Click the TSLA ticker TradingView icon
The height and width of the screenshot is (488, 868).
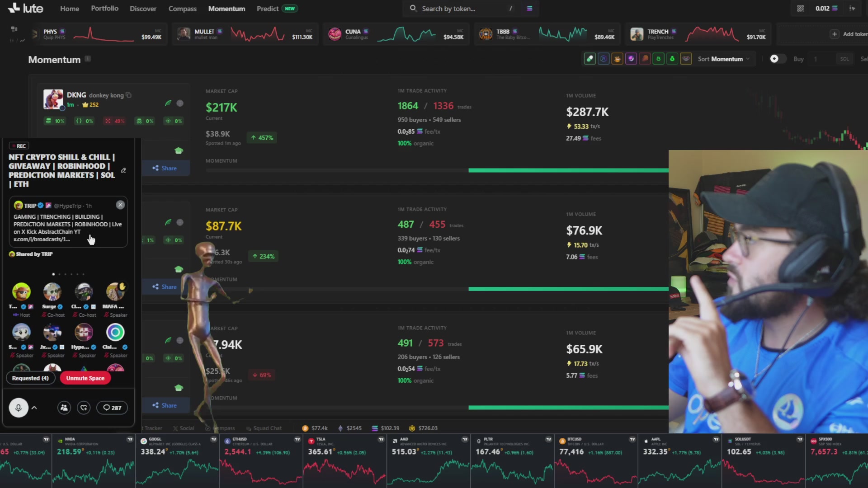pyautogui.click(x=381, y=439)
